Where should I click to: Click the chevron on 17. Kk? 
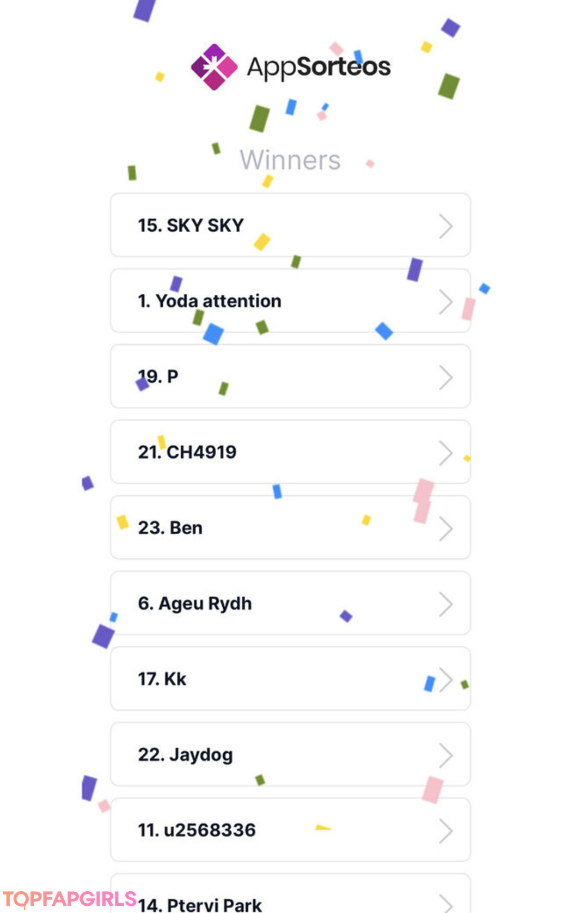[446, 680]
